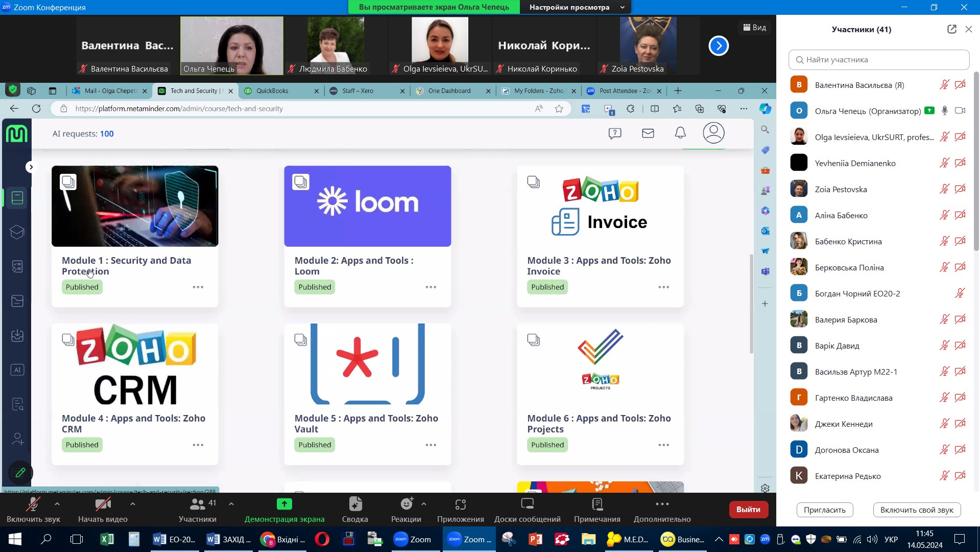Image resolution: width=980 pixels, height=552 pixels.
Task: Open AI icon in left sidebar
Action: point(17,370)
